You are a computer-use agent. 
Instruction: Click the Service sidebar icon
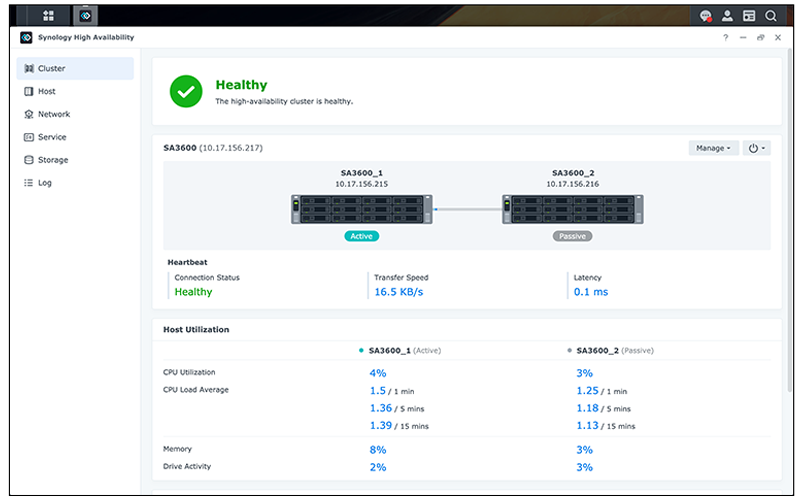click(29, 137)
